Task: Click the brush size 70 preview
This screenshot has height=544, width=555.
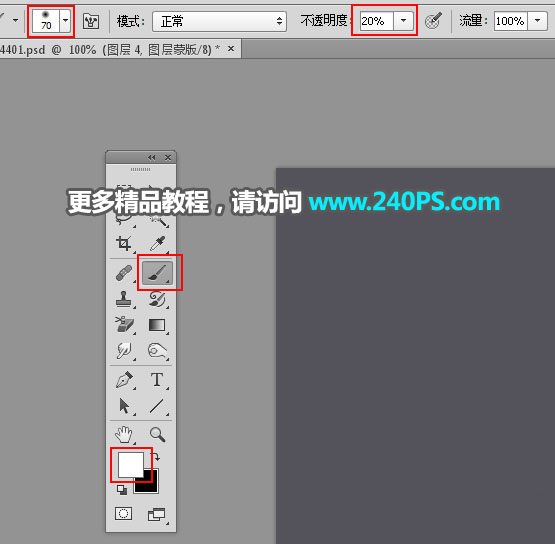Action: point(46,21)
